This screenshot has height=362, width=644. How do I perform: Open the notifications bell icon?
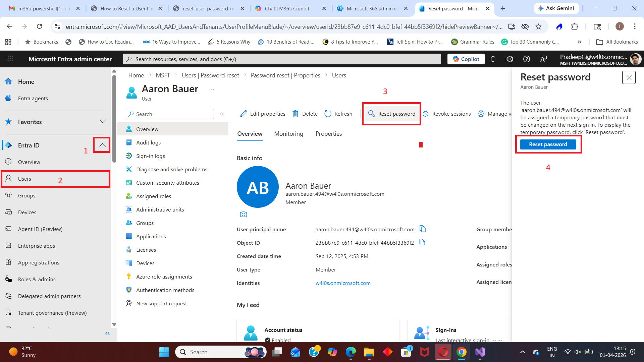click(x=493, y=59)
